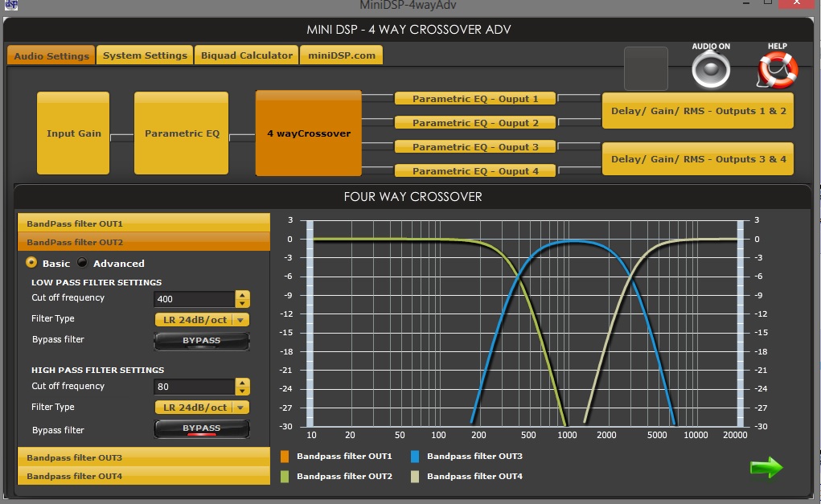This screenshot has height=504, width=821.
Task: Open Parametric EQ - Ouput 4
Action: click(475, 170)
